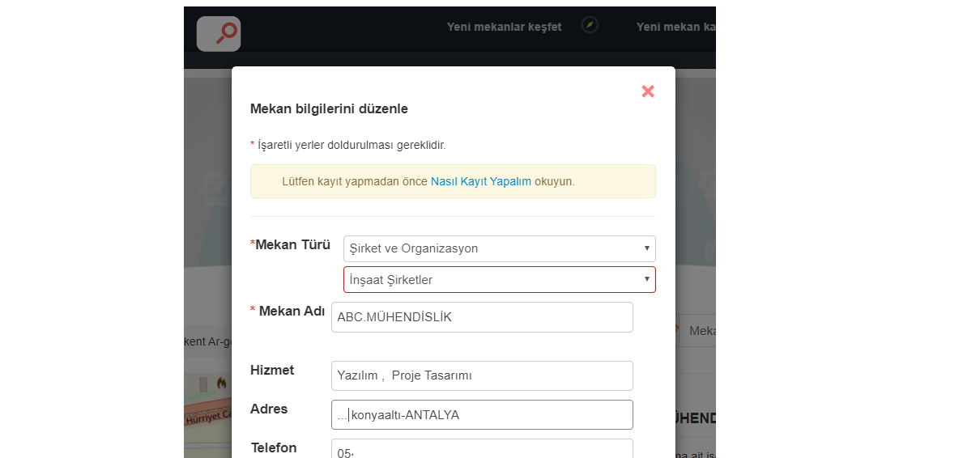Click the Mekan Türü field label
980x458 pixels.
tap(292, 244)
